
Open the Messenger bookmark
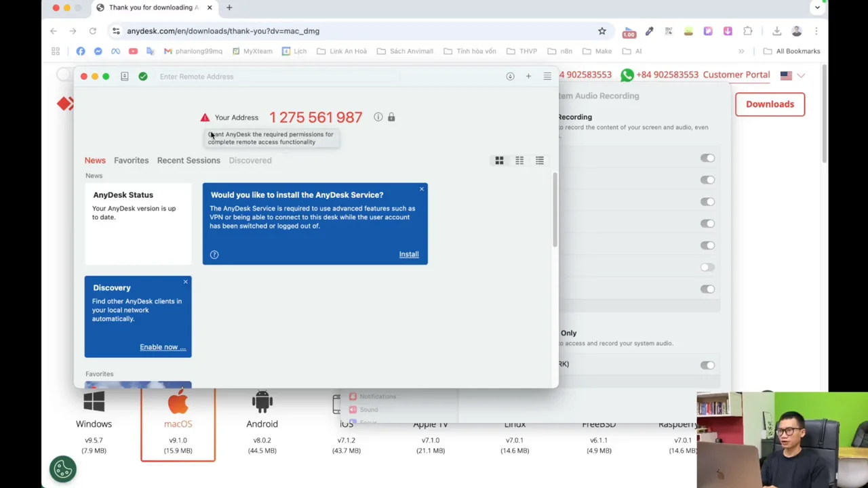(x=98, y=51)
